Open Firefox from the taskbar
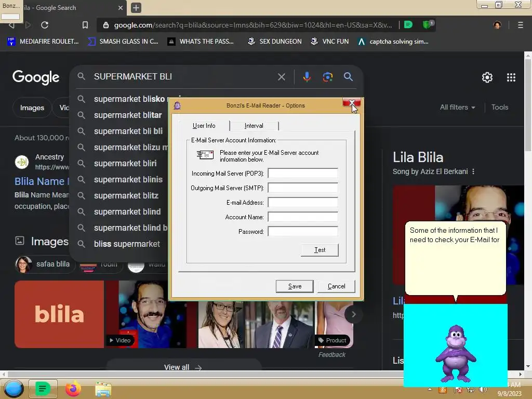 click(73, 389)
